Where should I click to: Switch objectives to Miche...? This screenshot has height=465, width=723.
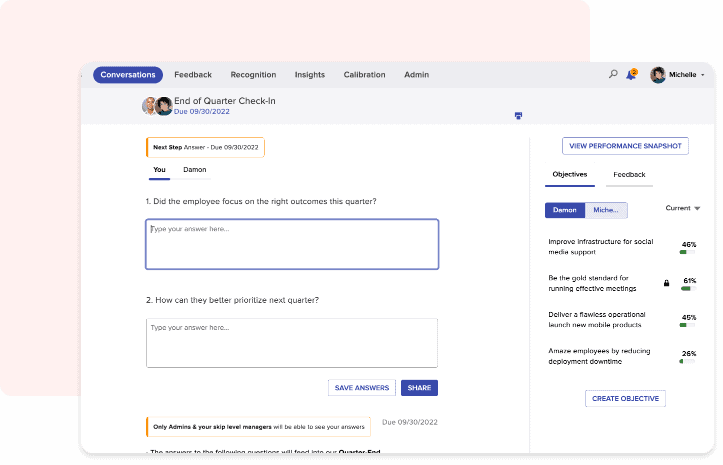click(606, 210)
